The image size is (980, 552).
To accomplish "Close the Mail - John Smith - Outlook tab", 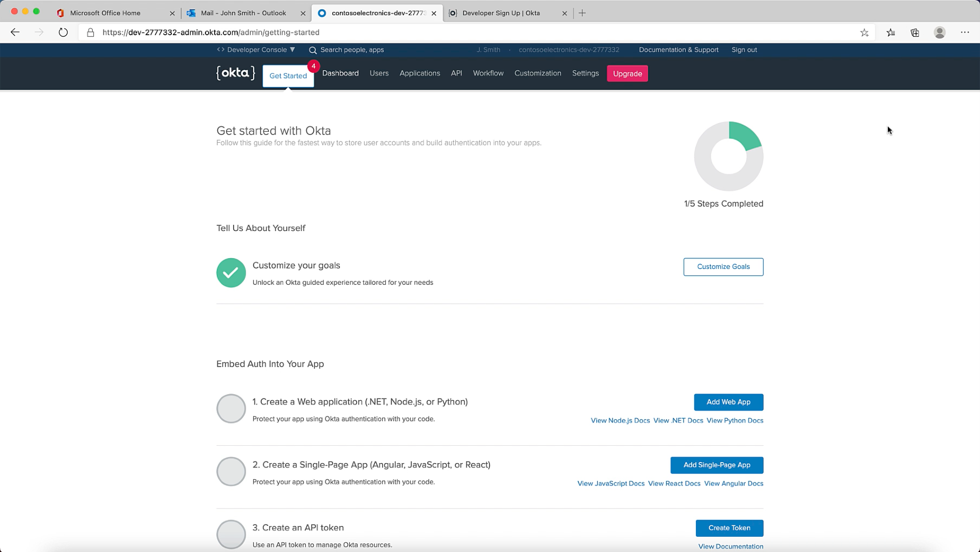I will [303, 13].
